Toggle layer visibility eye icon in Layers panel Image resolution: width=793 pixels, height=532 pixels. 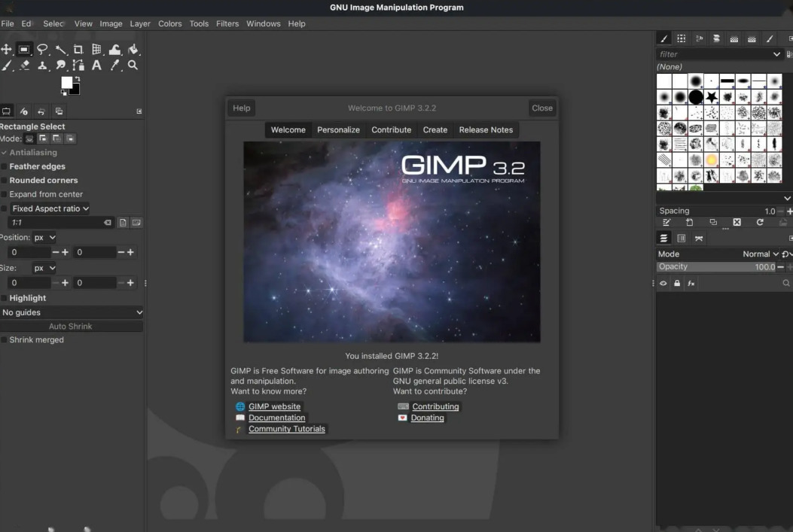[663, 284]
